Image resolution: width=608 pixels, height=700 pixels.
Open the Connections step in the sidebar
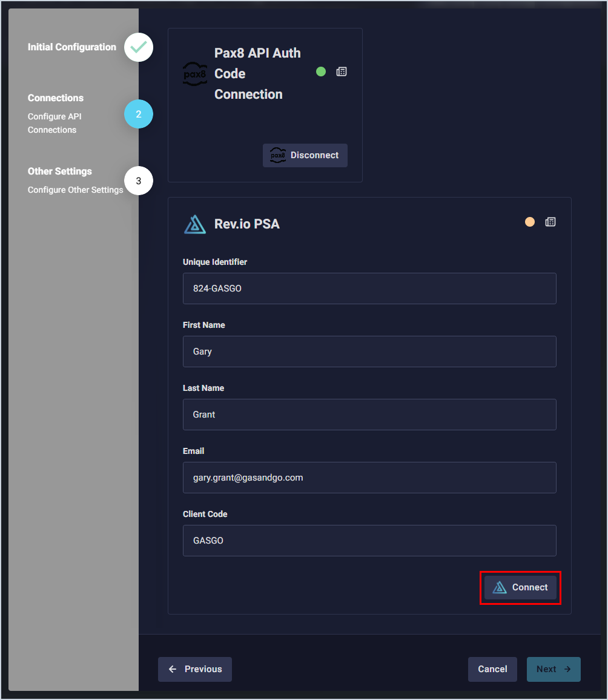click(x=56, y=98)
